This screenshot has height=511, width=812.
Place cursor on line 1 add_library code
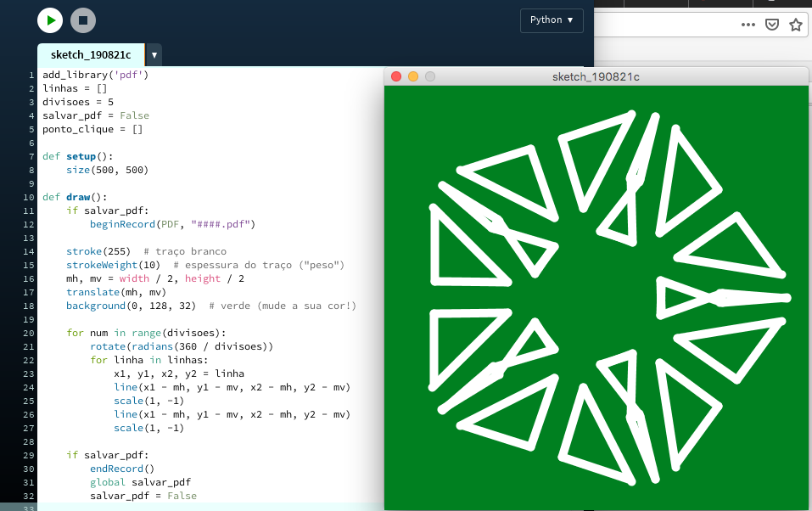[x=96, y=75]
